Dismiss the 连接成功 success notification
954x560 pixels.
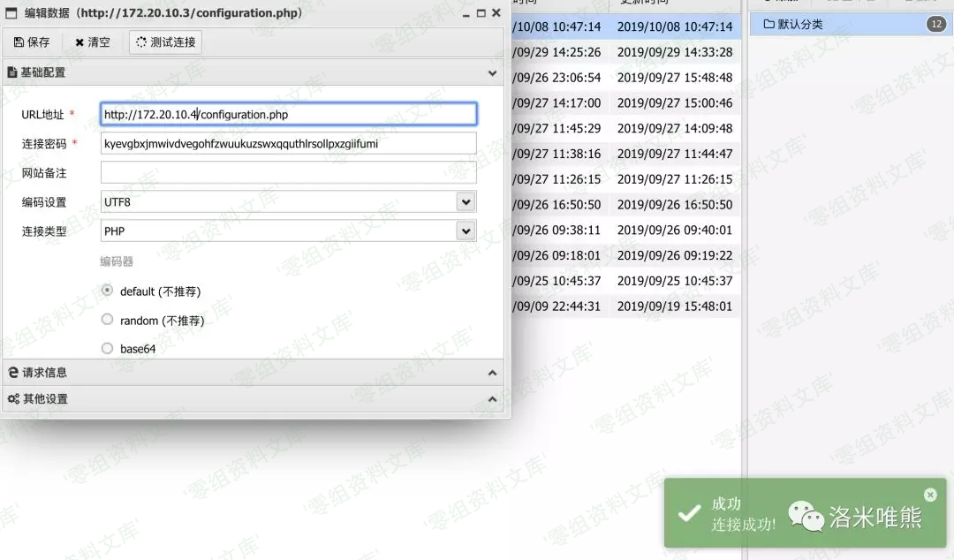pos(930,495)
